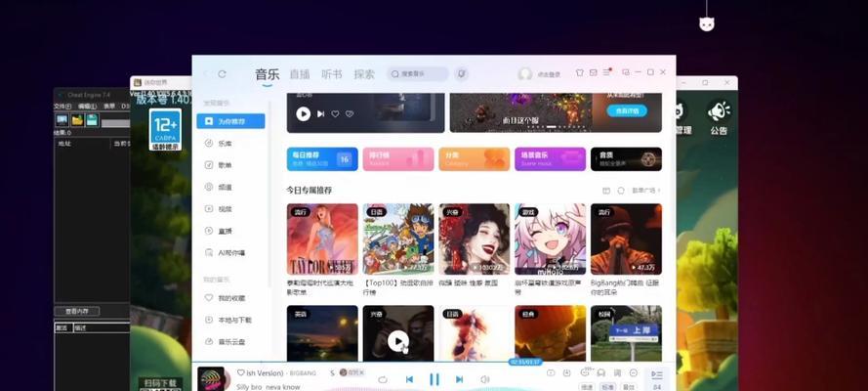
Task: Open the orange 分类 card
Action: click(x=475, y=159)
